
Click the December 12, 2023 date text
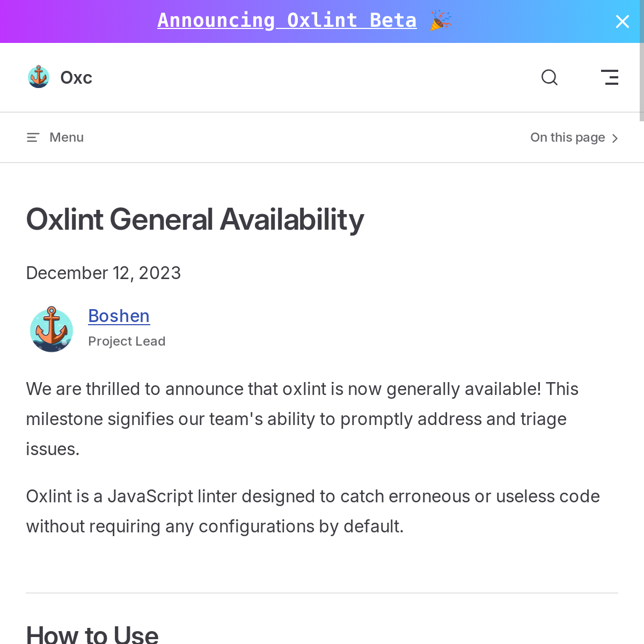104,273
